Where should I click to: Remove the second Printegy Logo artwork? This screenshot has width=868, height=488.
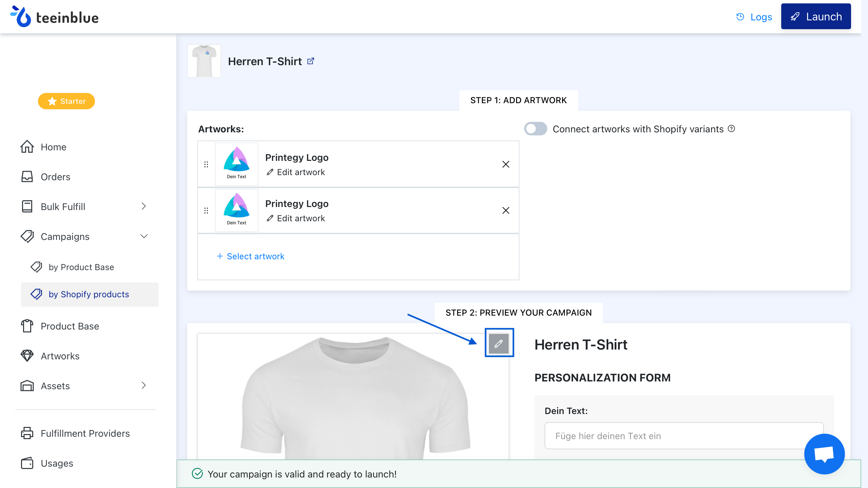pyautogui.click(x=506, y=210)
